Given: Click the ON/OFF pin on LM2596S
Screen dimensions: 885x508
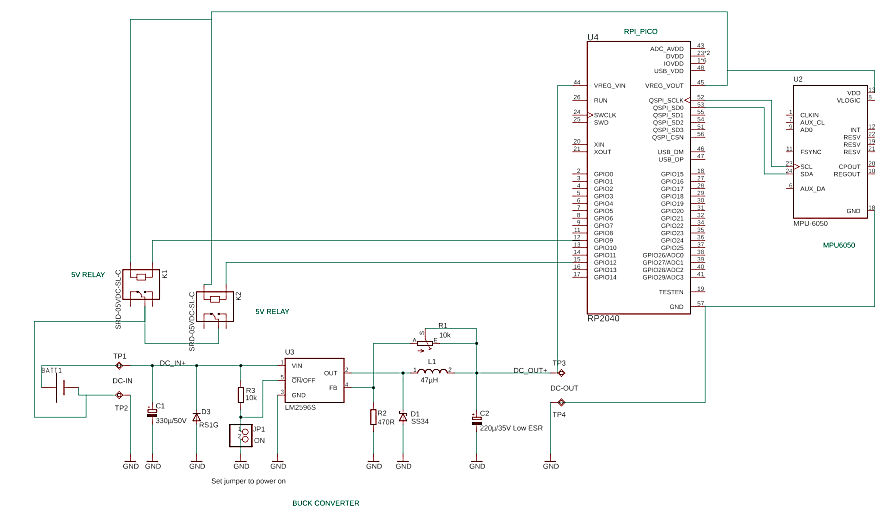Looking at the screenshot, I should (x=303, y=380).
